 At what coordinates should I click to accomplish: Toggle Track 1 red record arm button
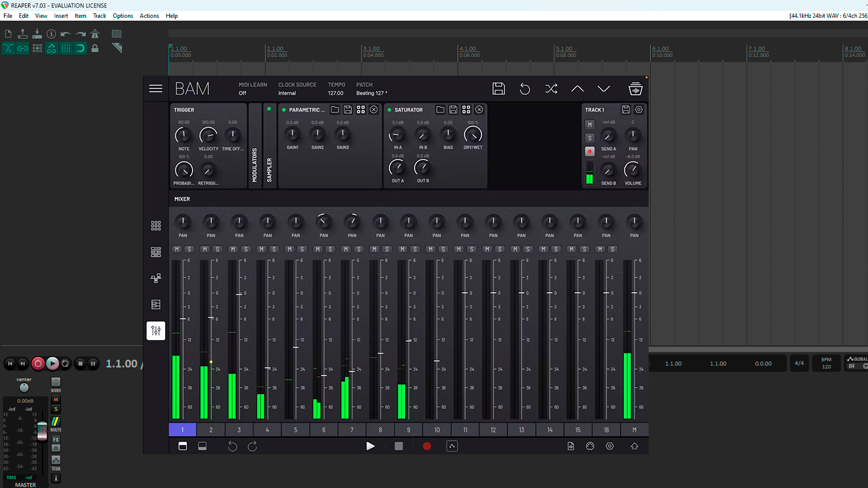590,151
